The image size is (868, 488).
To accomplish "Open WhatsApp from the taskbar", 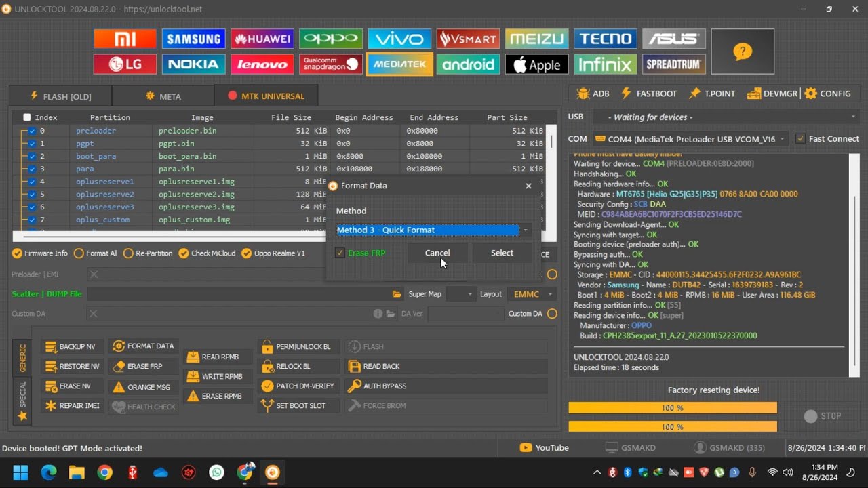I will click(216, 472).
